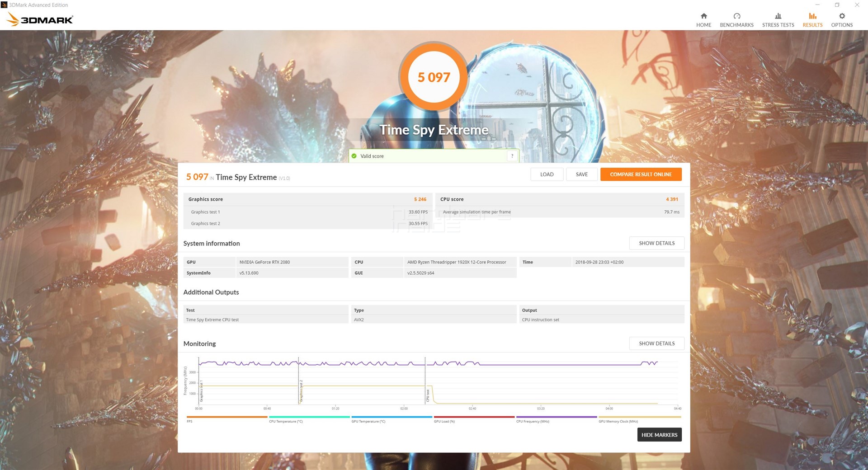The image size is (868, 470).
Task: Click Hide Markers below the graph
Action: tap(659, 434)
